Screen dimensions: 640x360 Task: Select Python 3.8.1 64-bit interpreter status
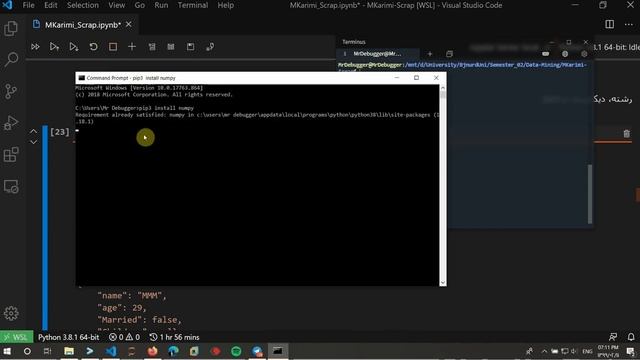click(69, 337)
